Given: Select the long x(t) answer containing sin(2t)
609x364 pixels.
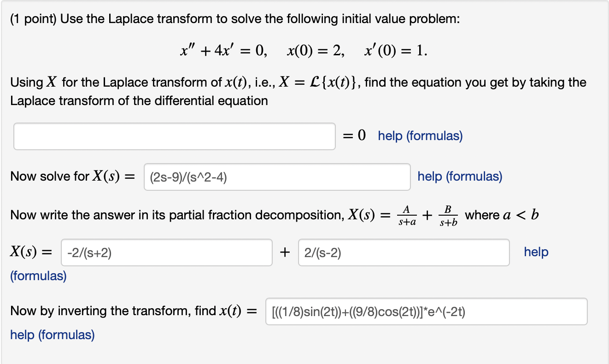Looking at the screenshot, I should [426, 311].
